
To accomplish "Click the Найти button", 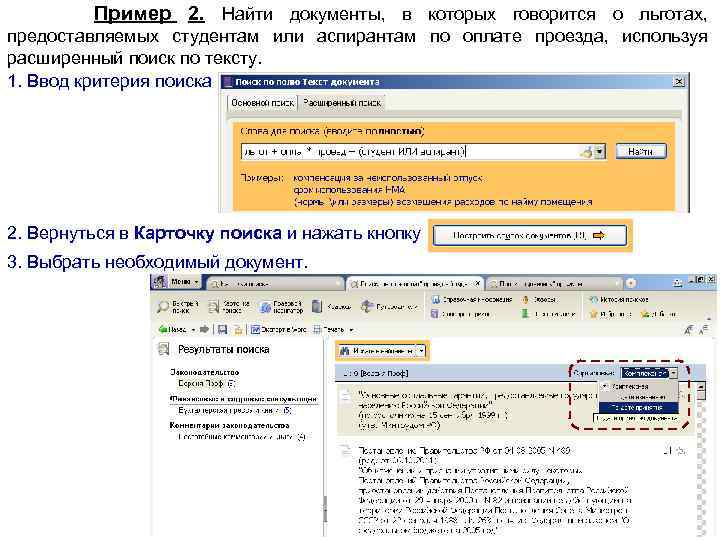I will point(641,151).
